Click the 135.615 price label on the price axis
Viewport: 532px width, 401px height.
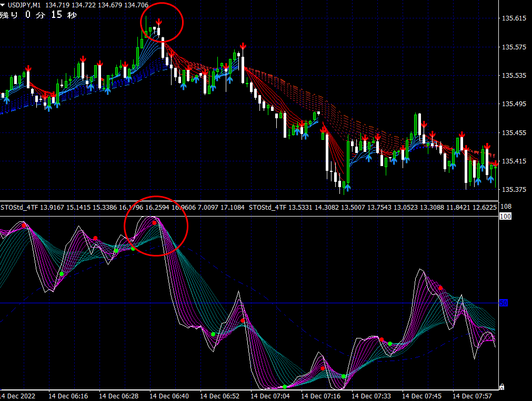point(514,18)
